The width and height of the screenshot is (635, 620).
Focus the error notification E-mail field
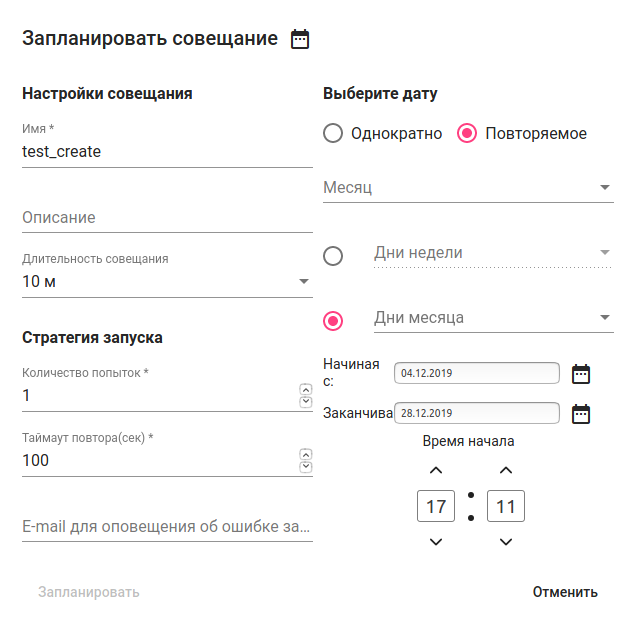[x=167, y=526]
